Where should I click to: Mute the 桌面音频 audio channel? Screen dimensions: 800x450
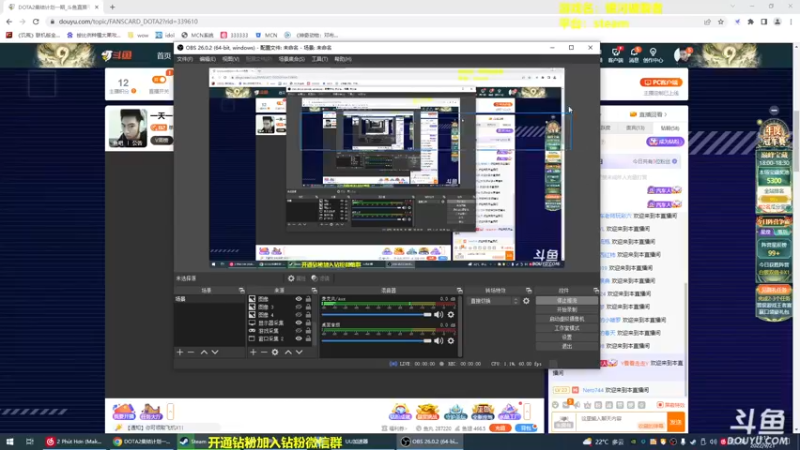click(438, 341)
